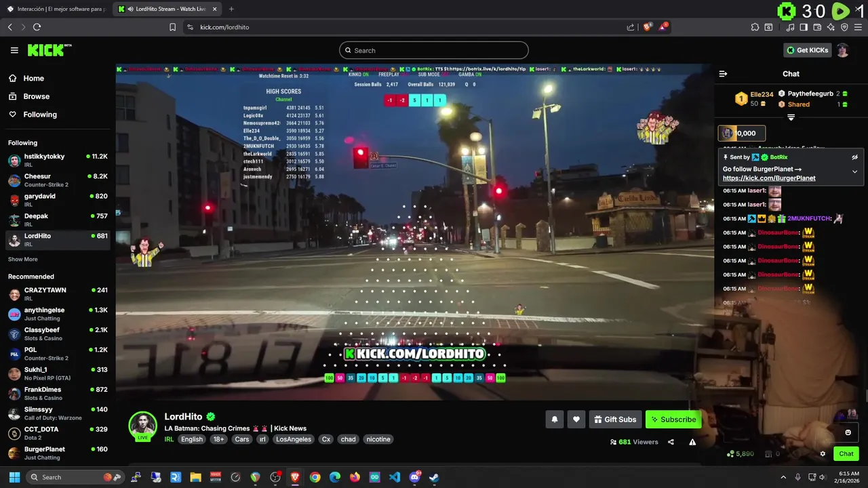Open the kick.com/BurgerPlanet link
This screenshot has height=488, width=868.
(769, 178)
